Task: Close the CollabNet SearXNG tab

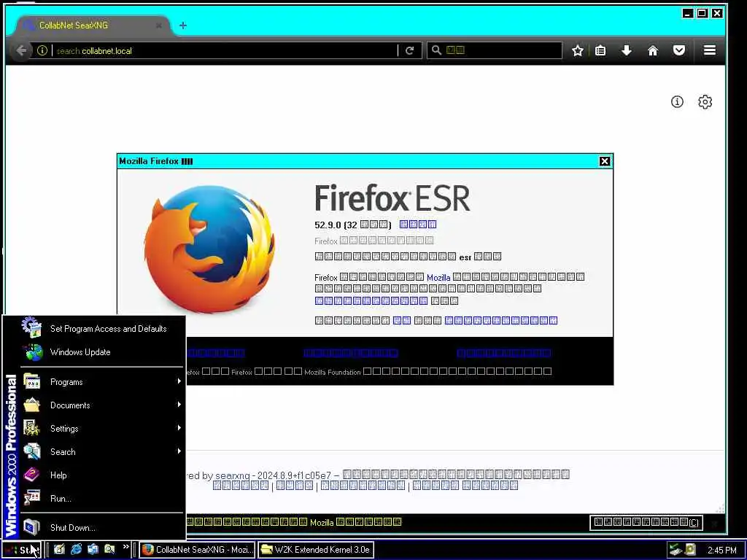Action: tap(158, 26)
